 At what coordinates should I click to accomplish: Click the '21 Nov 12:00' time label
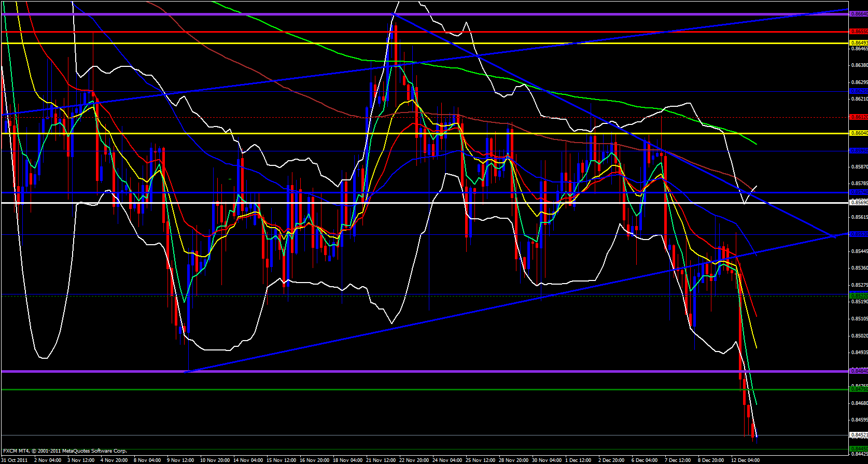point(381,460)
